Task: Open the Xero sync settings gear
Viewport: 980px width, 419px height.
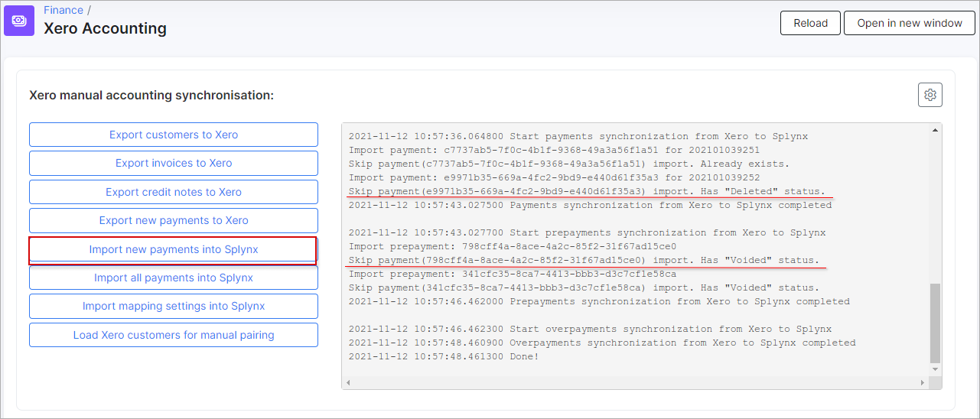Action: click(x=930, y=95)
